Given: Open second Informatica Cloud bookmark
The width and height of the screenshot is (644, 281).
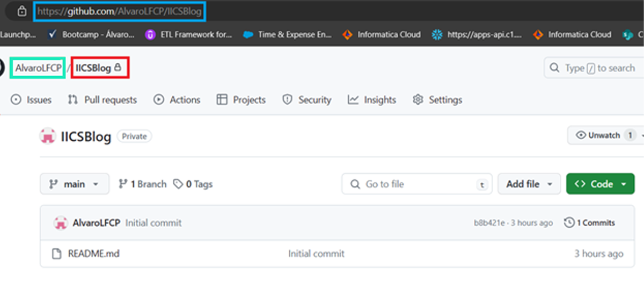Looking at the screenshot, I should (572, 34).
